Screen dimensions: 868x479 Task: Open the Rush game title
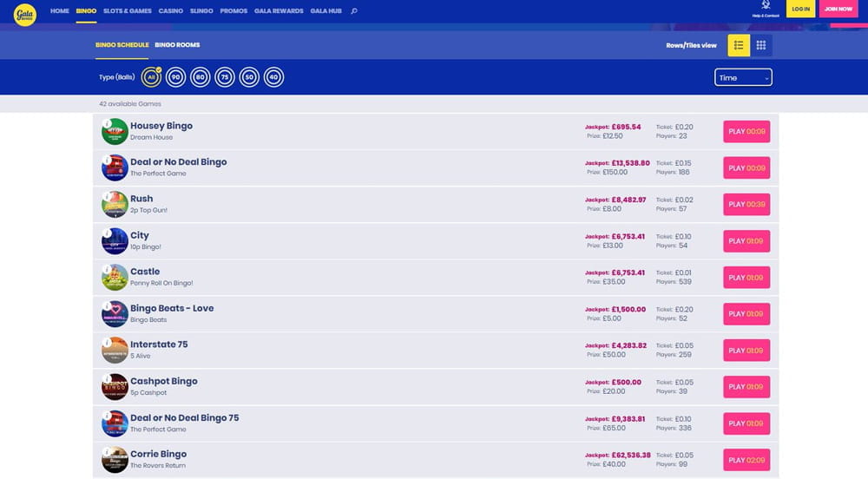tap(141, 199)
